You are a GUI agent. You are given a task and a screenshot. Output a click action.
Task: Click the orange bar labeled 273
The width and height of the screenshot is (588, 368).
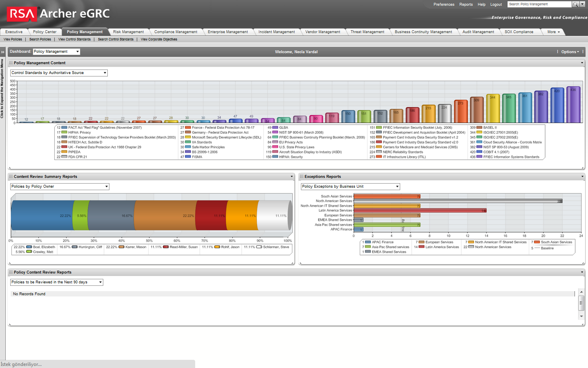click(461, 111)
